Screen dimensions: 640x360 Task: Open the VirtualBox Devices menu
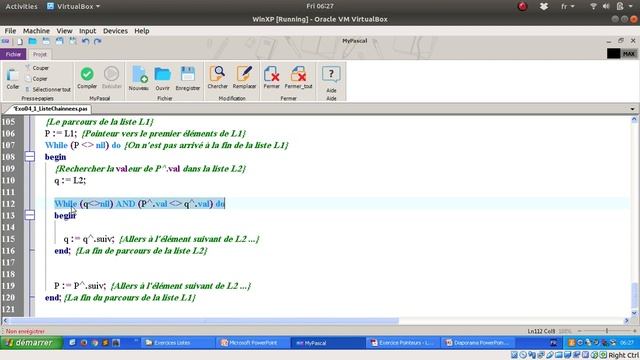click(x=115, y=31)
